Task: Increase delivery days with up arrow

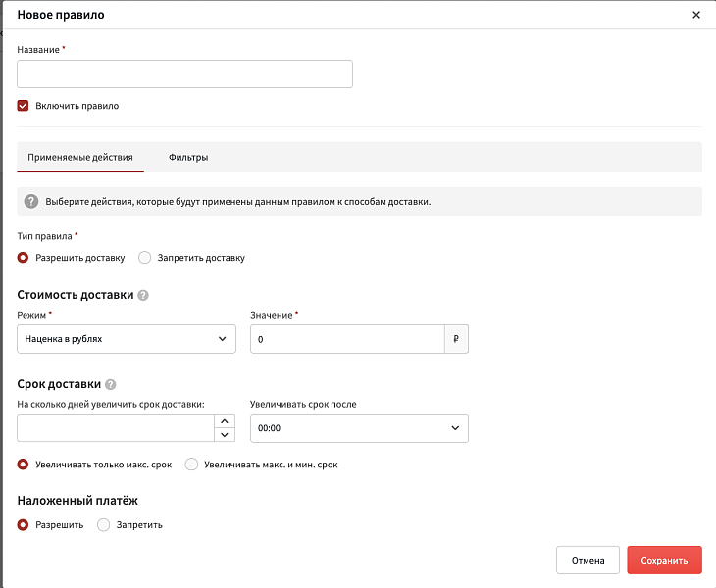Action: tap(226, 420)
